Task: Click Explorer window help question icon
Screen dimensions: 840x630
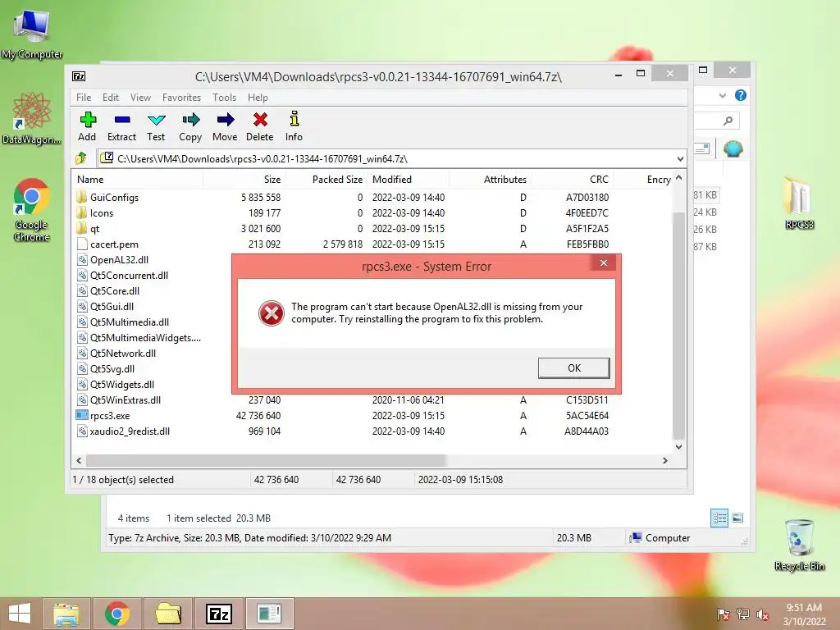Action: [x=741, y=95]
